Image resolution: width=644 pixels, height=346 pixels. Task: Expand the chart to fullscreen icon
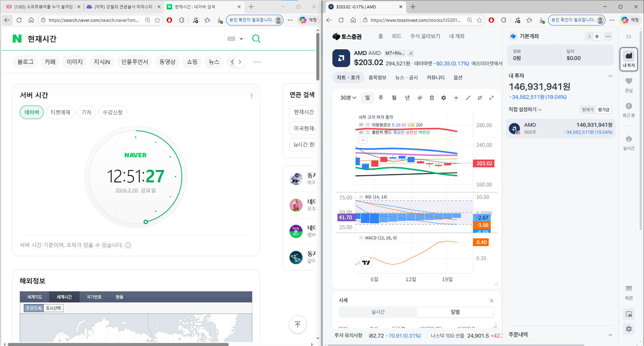click(x=491, y=98)
